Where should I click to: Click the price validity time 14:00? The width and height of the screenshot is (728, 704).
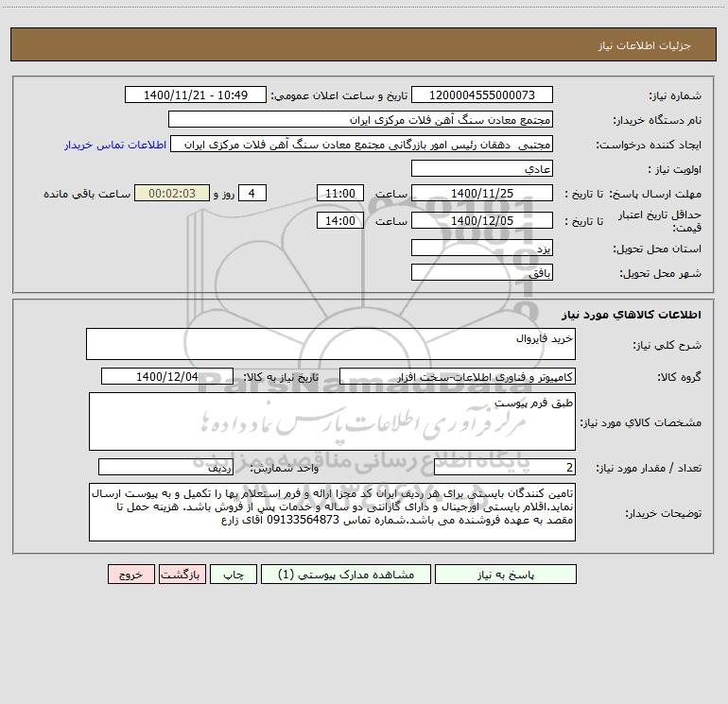tap(339, 221)
